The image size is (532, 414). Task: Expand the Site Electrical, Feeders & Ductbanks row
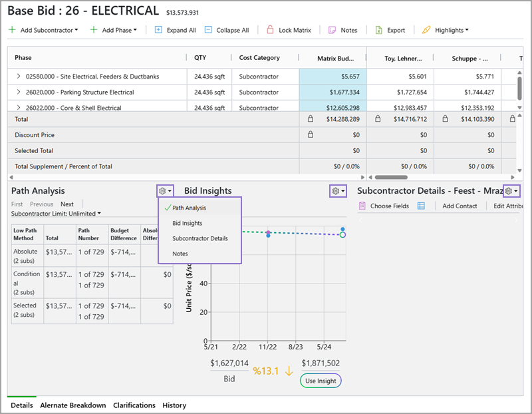pyautogui.click(x=19, y=77)
